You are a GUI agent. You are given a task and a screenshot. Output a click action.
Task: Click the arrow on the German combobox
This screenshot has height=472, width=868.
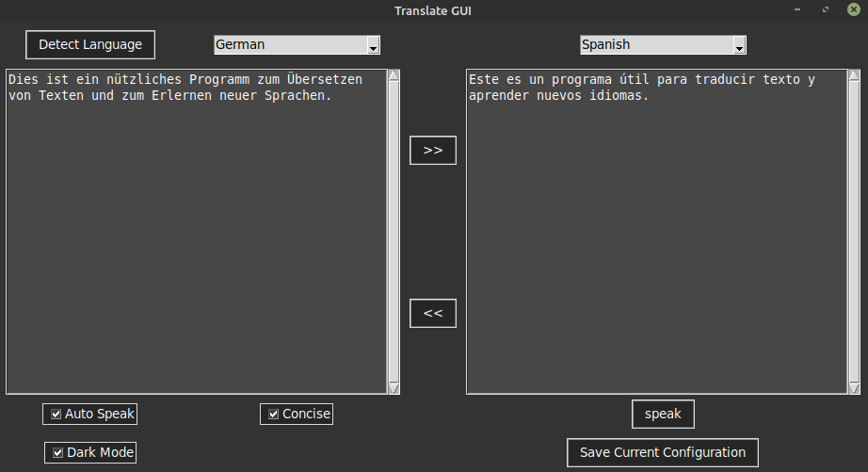[374, 46]
